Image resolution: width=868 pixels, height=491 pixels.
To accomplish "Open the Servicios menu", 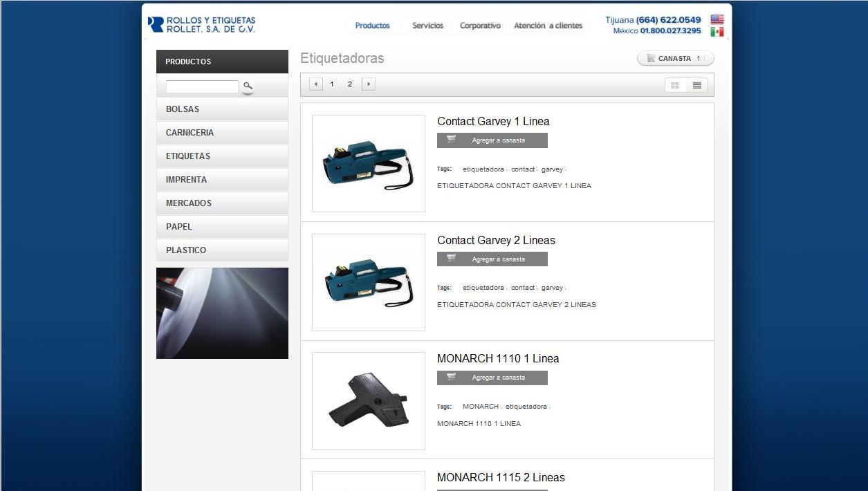I will tap(427, 26).
